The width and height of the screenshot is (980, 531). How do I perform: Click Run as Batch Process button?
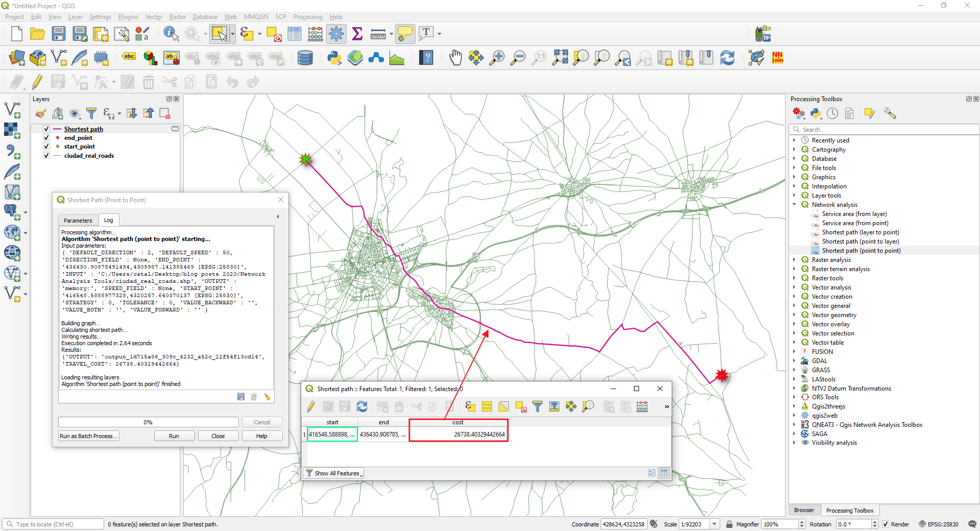(89, 436)
